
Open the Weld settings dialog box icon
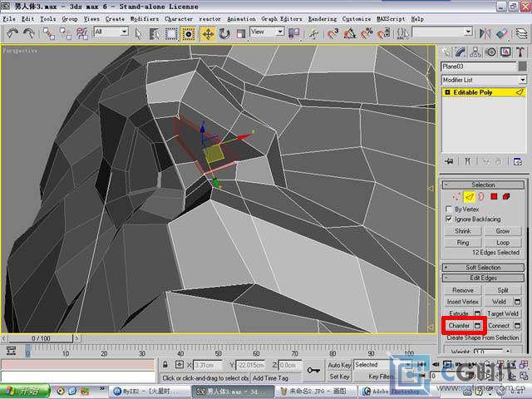coord(517,302)
